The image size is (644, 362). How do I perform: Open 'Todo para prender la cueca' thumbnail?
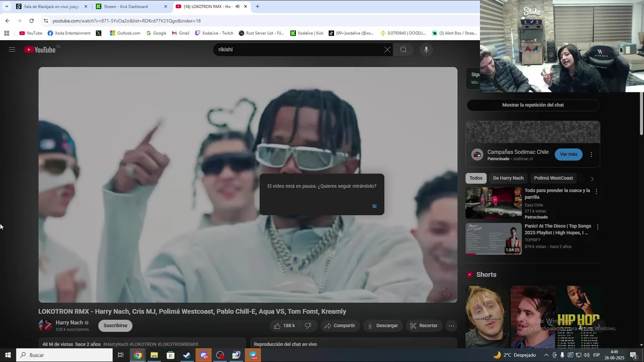[x=494, y=203]
